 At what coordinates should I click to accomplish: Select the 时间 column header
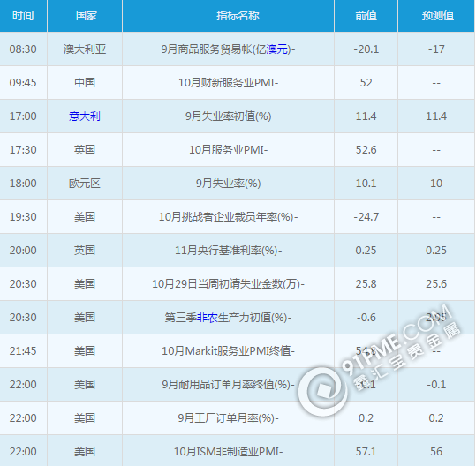(23, 16)
